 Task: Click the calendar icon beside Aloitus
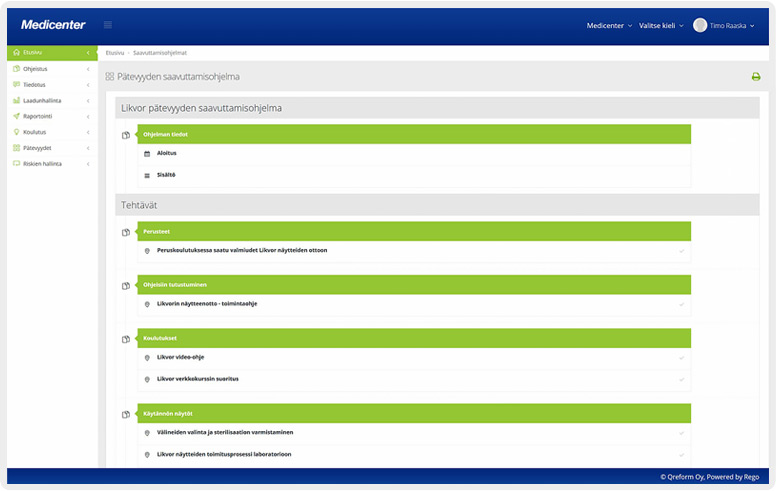click(147, 154)
